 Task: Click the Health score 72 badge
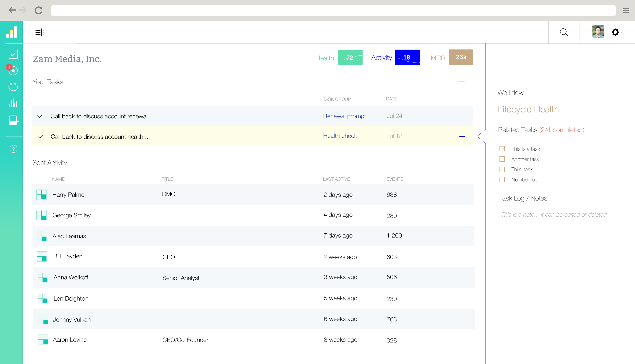(350, 58)
